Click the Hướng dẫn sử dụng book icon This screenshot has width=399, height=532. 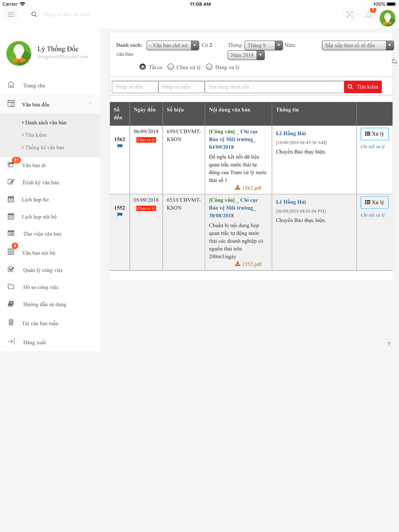[11, 303]
